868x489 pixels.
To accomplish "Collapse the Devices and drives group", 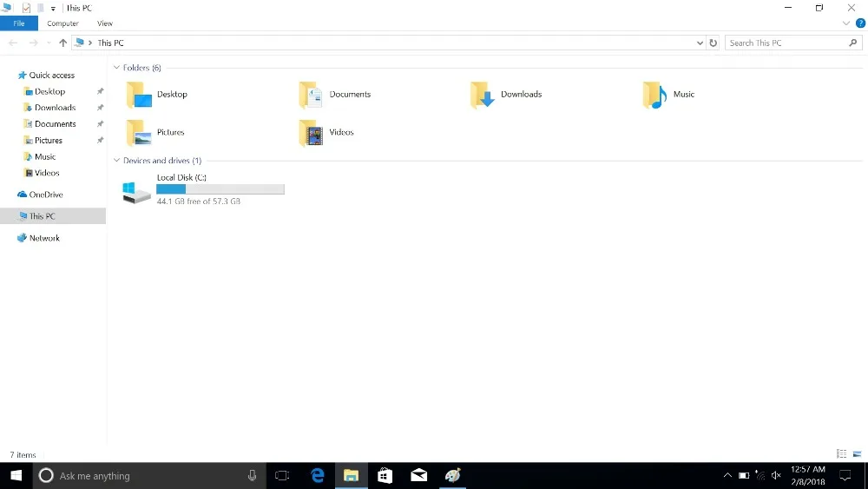I will (116, 161).
